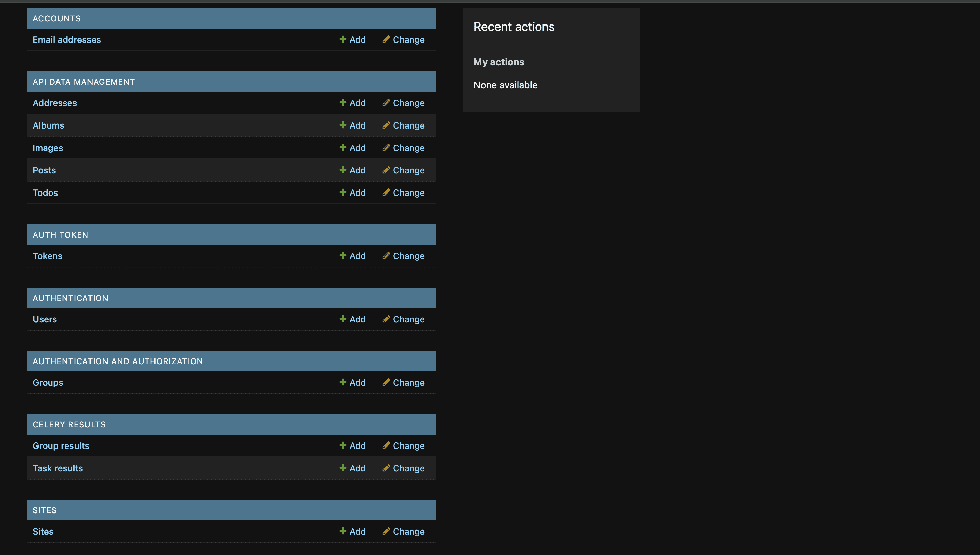The image size is (980, 555).
Task: Click the Change text link for Addresses
Action: 408,103
